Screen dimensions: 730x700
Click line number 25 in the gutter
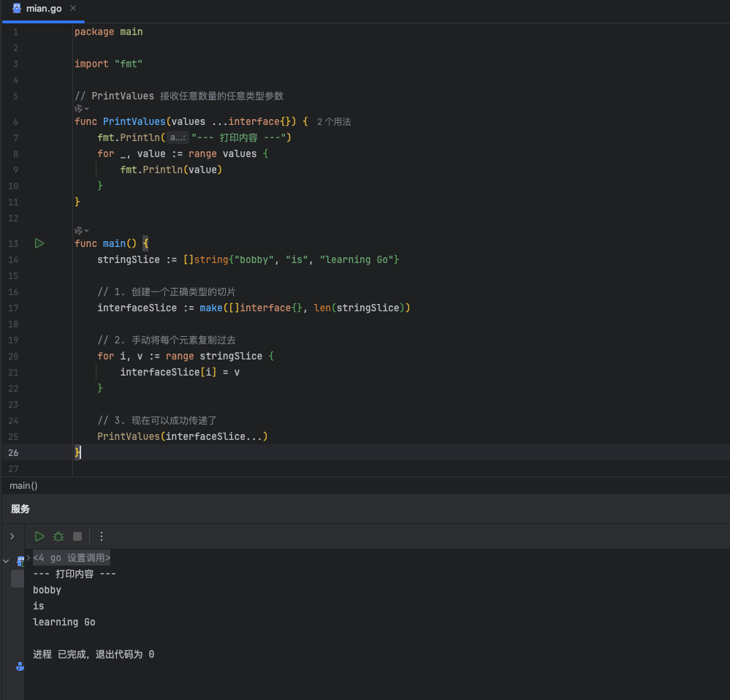pos(13,436)
